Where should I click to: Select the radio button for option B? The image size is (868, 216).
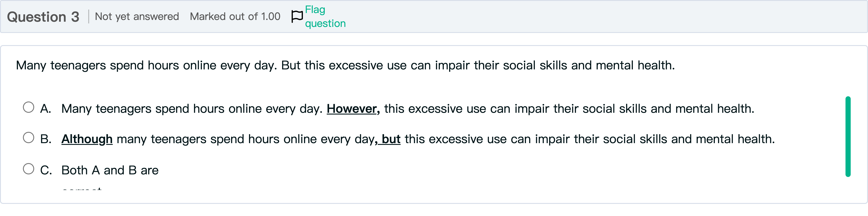click(29, 138)
